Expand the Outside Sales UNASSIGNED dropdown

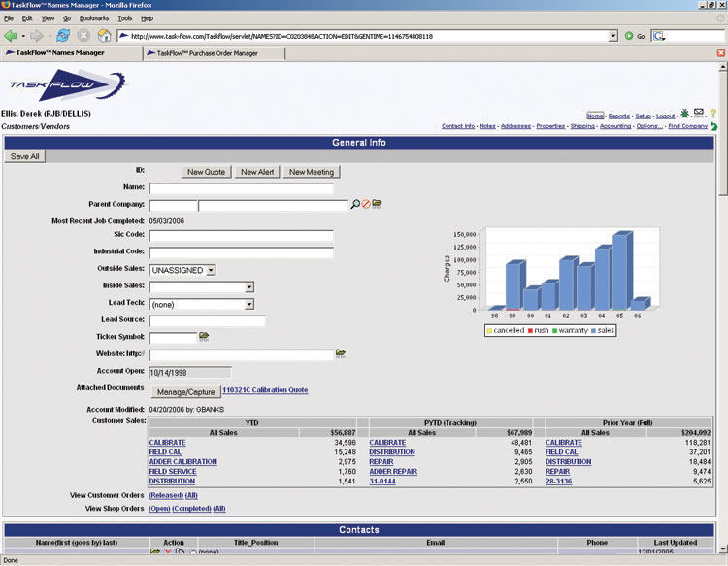coord(211,270)
